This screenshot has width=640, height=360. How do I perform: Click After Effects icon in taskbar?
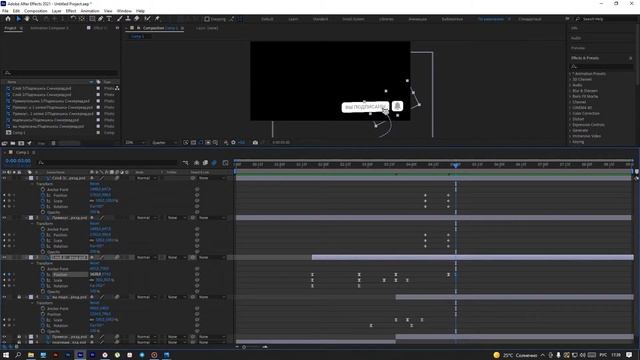click(x=80, y=355)
